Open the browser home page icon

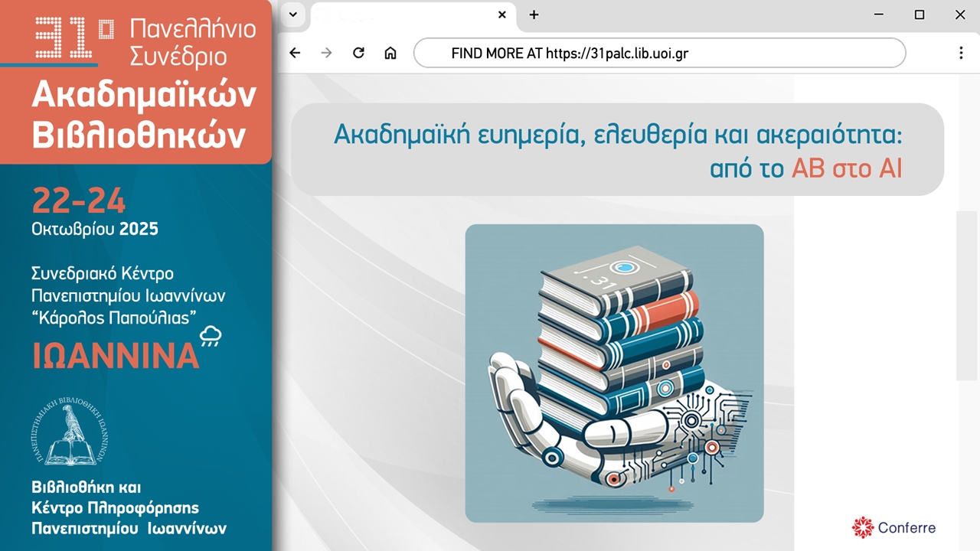390,53
